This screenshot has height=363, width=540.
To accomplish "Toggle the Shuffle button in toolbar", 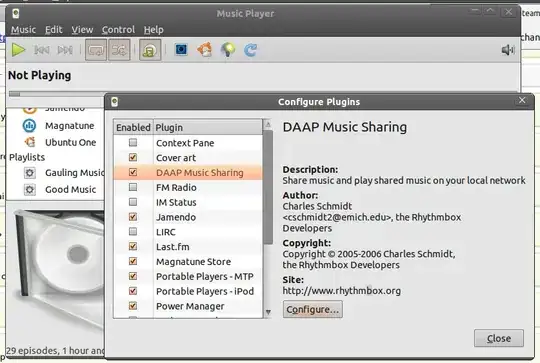I will pyautogui.click(x=119, y=50).
